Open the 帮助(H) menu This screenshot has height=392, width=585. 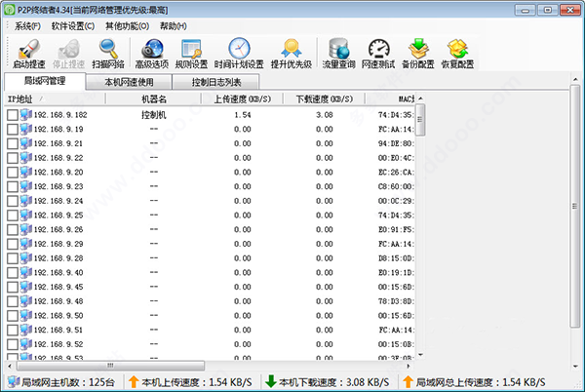(174, 26)
